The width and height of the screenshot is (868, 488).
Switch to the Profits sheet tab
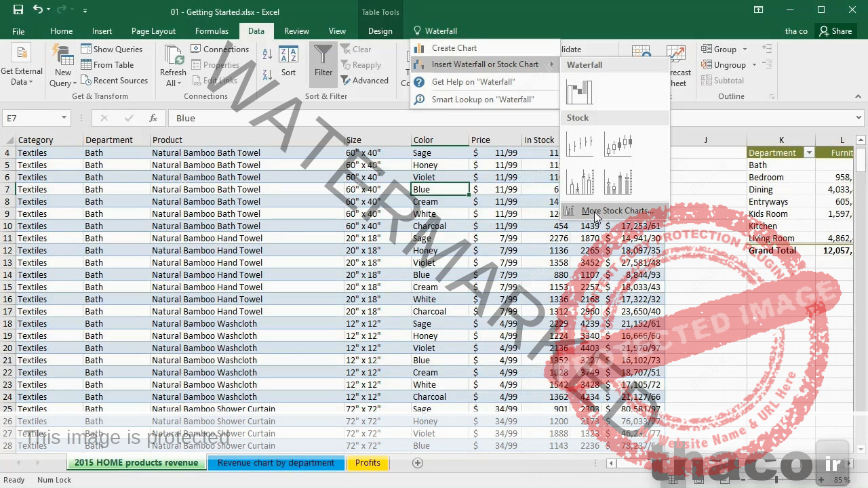tap(368, 462)
